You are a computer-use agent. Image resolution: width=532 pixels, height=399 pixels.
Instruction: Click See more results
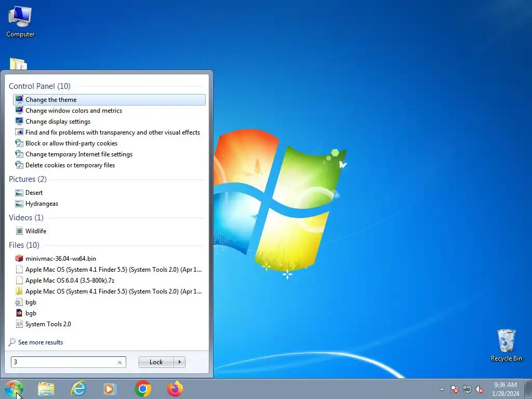(x=41, y=342)
